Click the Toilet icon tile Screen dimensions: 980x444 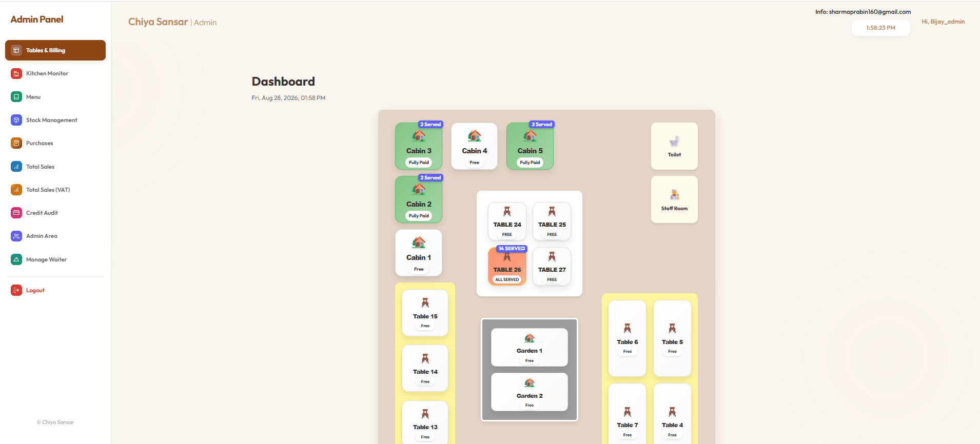click(674, 146)
